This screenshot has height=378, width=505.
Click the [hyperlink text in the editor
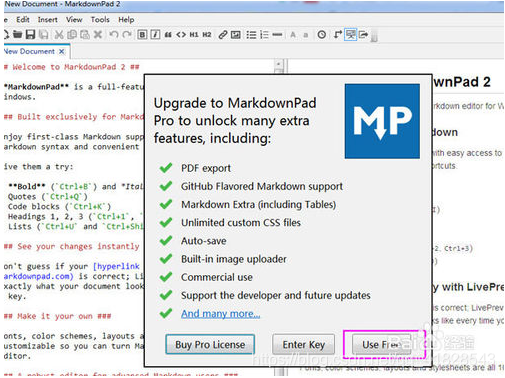coord(116,266)
